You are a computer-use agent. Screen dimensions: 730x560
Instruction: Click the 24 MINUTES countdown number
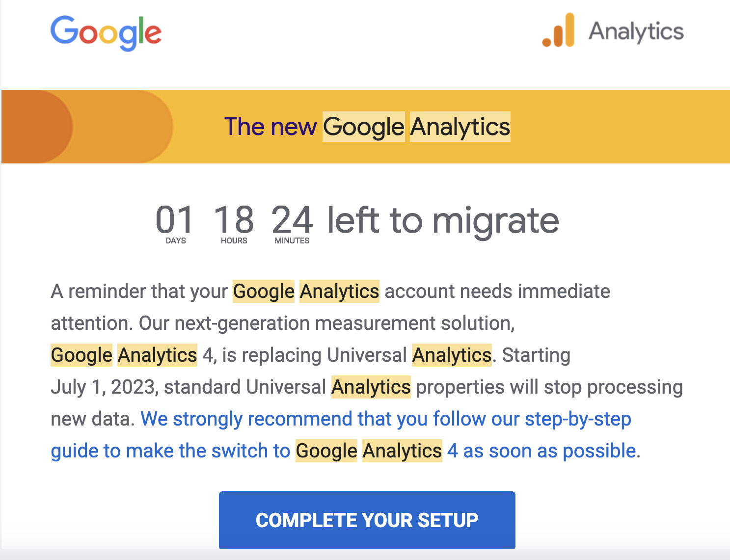click(x=292, y=220)
